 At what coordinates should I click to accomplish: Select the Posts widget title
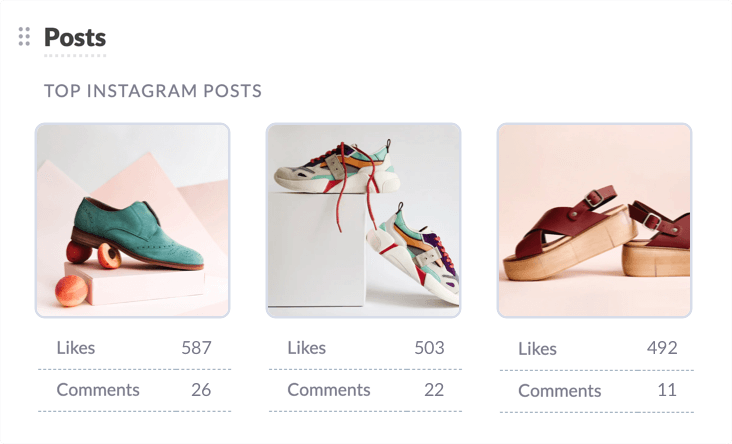point(75,38)
